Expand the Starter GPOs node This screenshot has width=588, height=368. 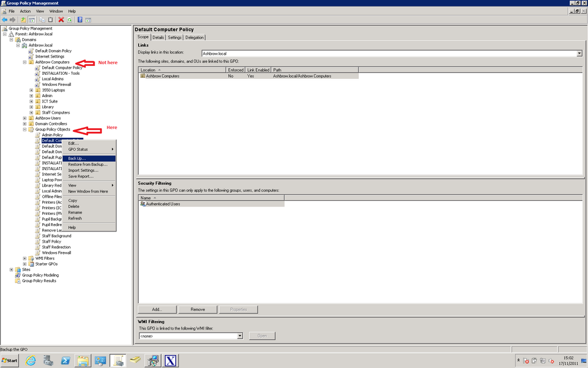point(25,264)
